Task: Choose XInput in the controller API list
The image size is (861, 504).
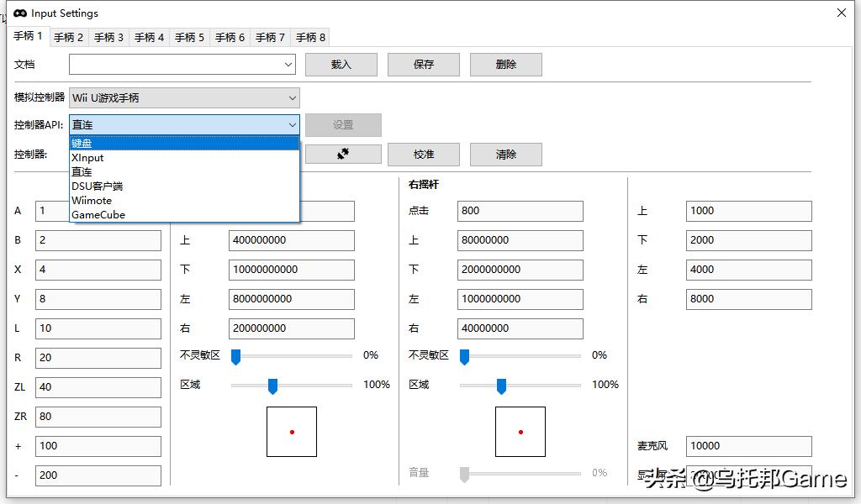Action: [x=184, y=157]
